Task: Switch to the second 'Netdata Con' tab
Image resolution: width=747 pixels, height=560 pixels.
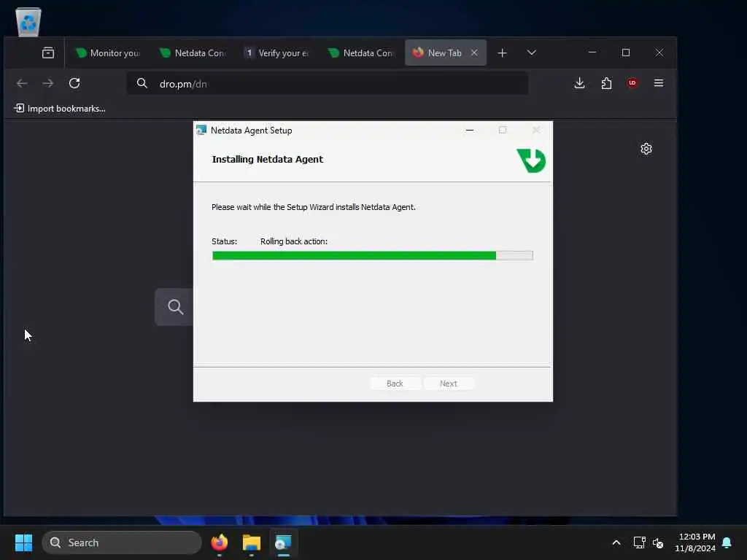Action: [x=362, y=52]
